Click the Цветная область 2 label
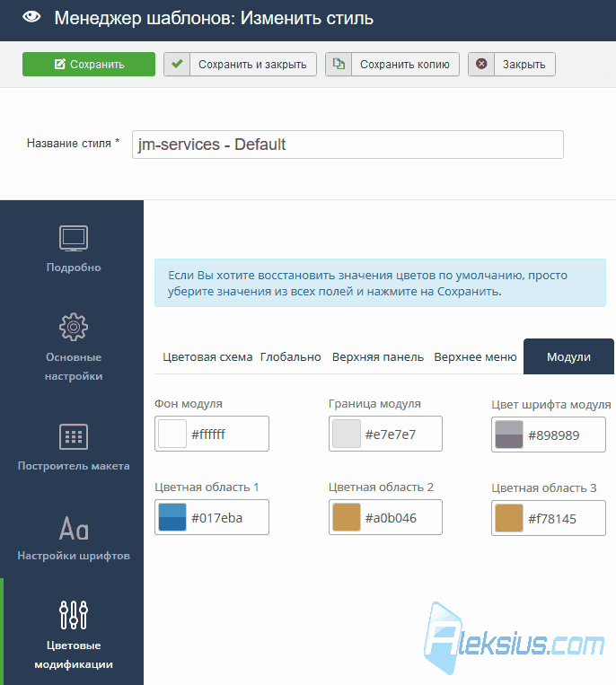The width and height of the screenshot is (616, 685). coord(381,487)
